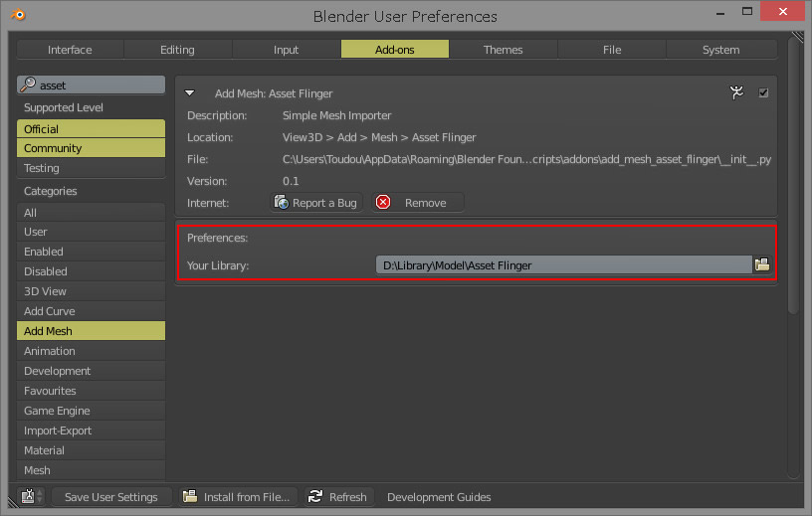This screenshot has height=516, width=812.
Task: Select the Import-Export category
Action: [x=92, y=430]
